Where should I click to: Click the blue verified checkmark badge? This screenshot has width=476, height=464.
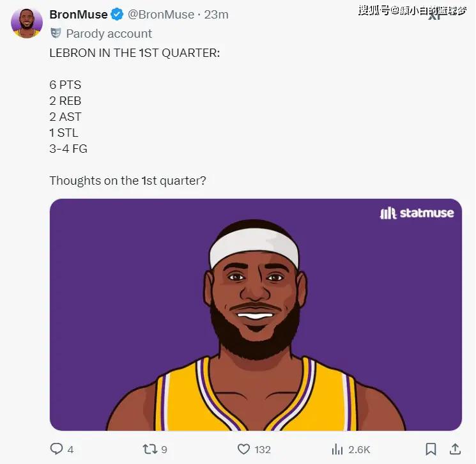pos(118,15)
